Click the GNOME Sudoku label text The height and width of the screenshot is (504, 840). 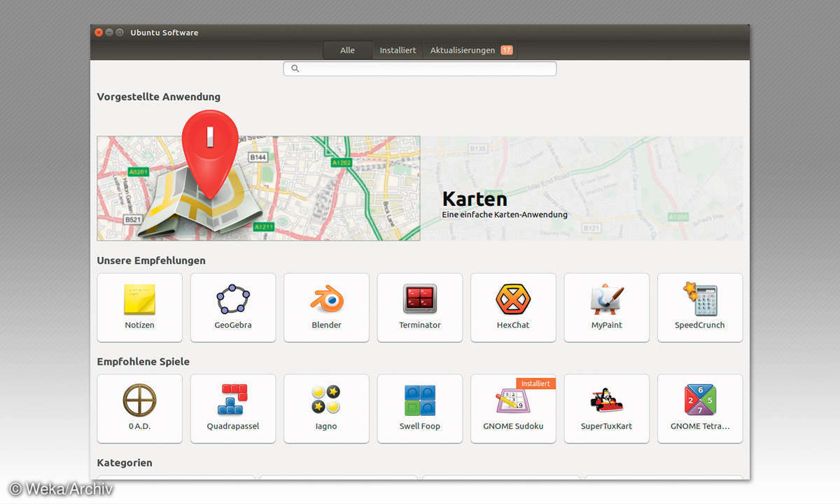click(x=513, y=426)
